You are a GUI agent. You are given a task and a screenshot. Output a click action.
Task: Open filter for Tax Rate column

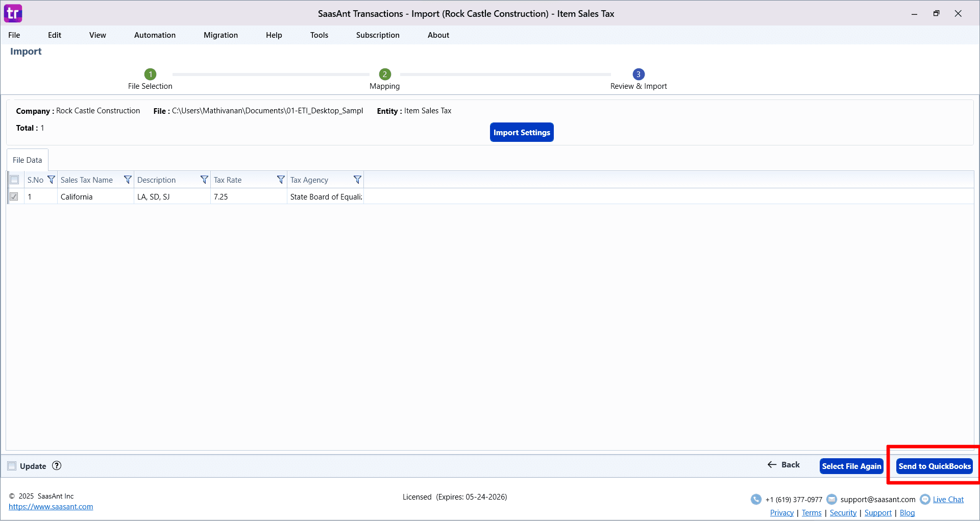(x=281, y=180)
